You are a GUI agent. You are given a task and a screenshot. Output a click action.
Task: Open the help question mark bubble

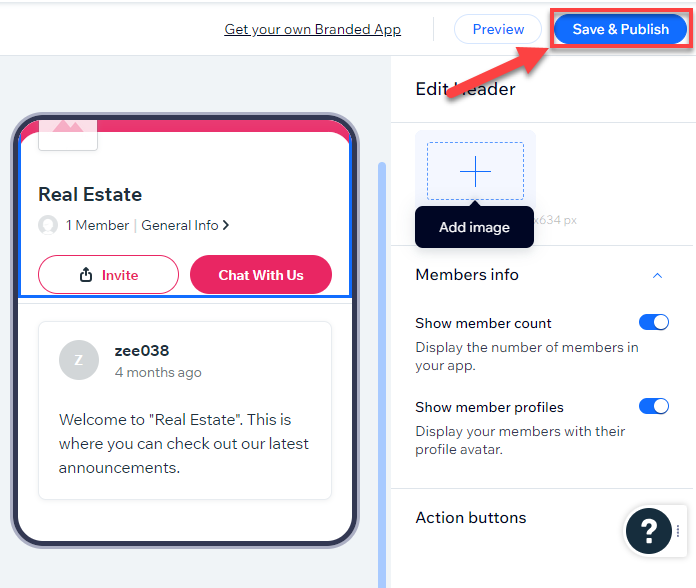(649, 530)
